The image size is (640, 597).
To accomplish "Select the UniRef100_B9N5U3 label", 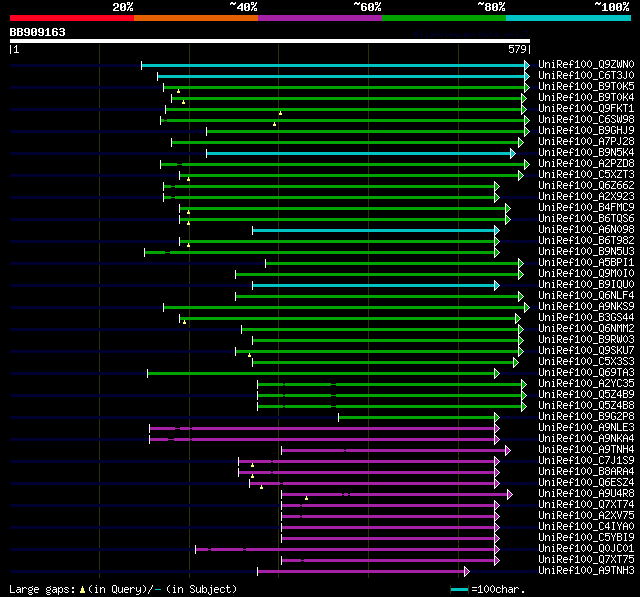I will (586, 252).
